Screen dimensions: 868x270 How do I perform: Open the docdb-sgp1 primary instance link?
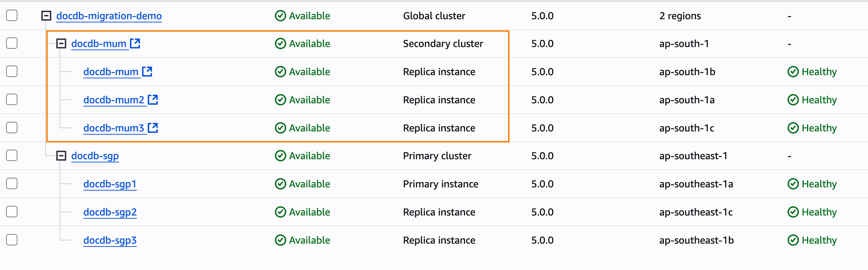point(110,184)
